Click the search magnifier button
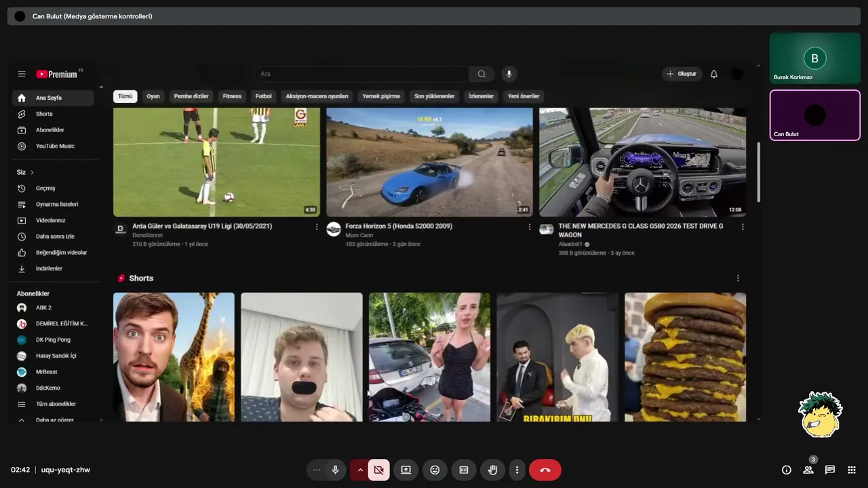This screenshot has height=488, width=868. tap(481, 74)
